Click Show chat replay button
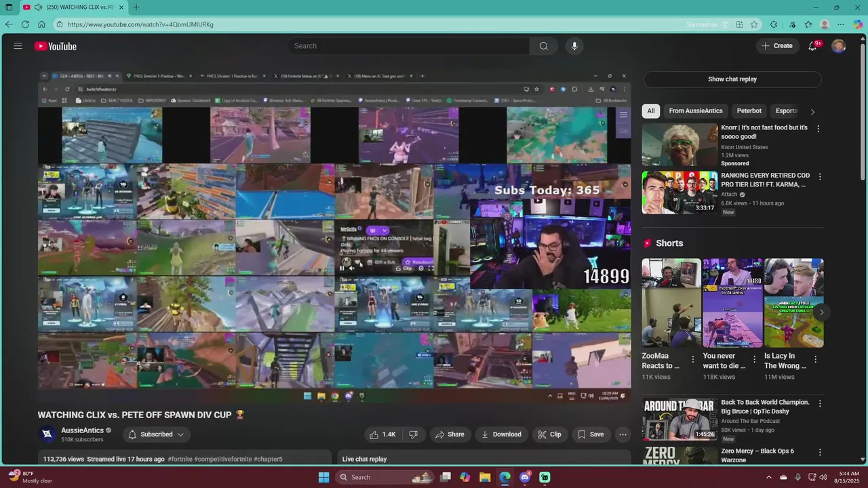 coord(732,79)
